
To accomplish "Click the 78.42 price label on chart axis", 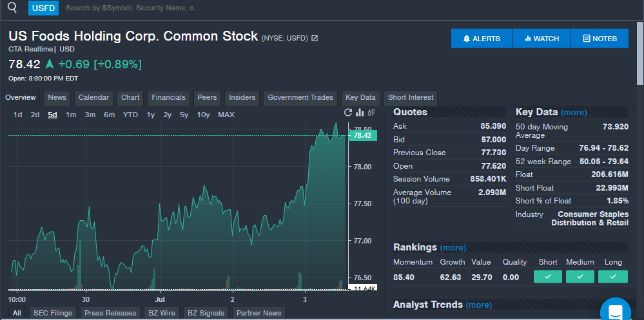I will click(x=362, y=136).
